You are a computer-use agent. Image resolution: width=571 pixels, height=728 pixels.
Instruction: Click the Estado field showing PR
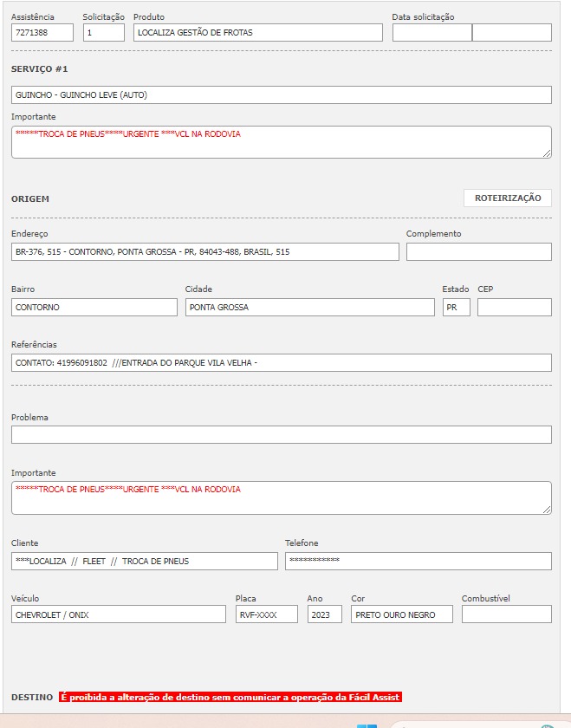456,308
